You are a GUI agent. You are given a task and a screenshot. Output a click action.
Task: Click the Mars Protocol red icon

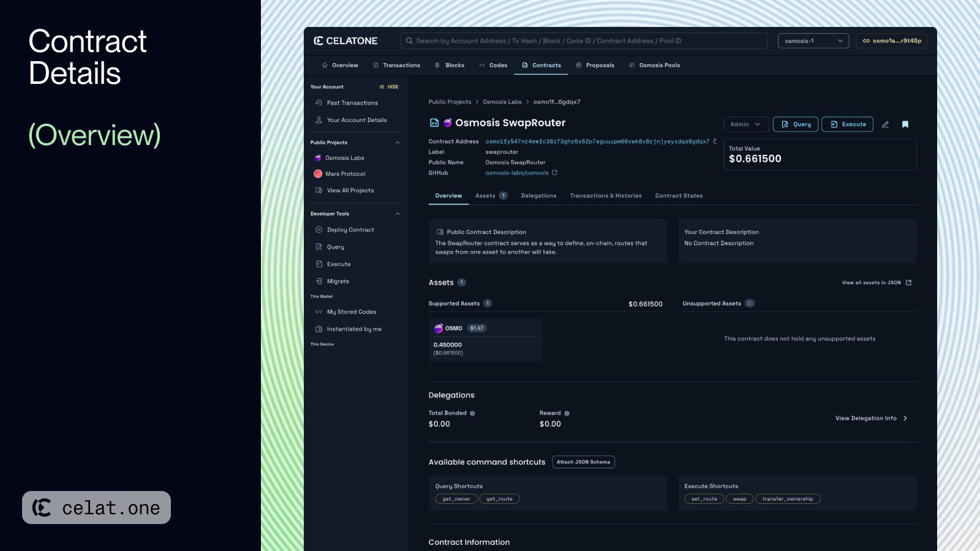(x=318, y=174)
